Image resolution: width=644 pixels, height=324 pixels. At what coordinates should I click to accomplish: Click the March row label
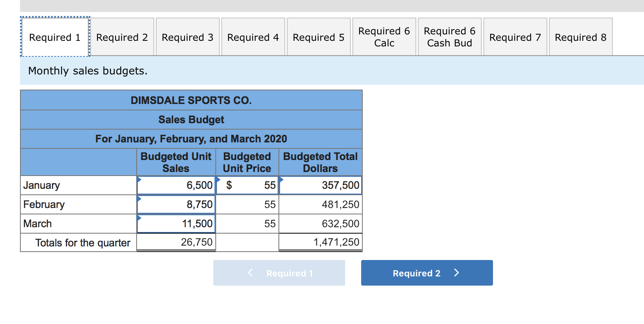coord(38,224)
